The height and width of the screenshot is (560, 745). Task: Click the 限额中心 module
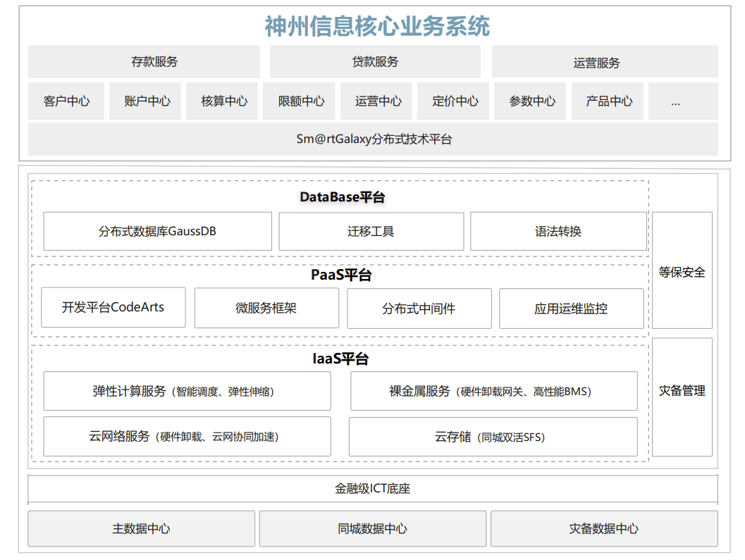pyautogui.click(x=299, y=101)
